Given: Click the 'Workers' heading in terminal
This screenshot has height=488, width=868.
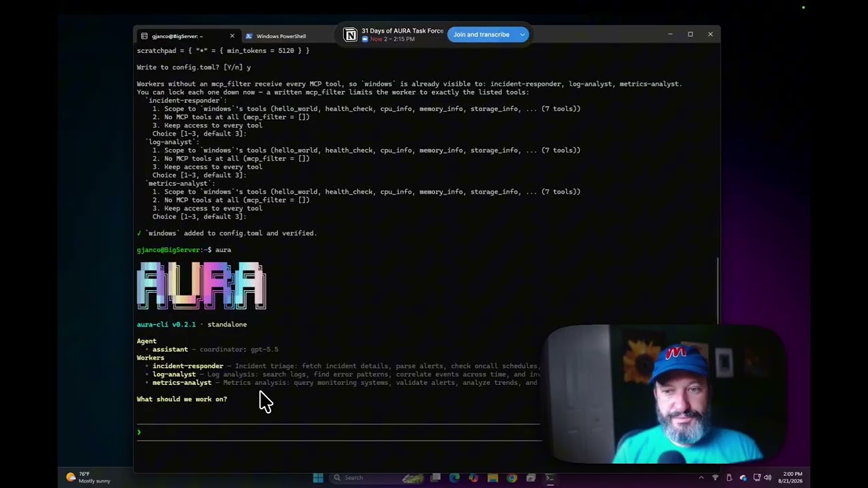Looking at the screenshot, I should pyautogui.click(x=151, y=357).
